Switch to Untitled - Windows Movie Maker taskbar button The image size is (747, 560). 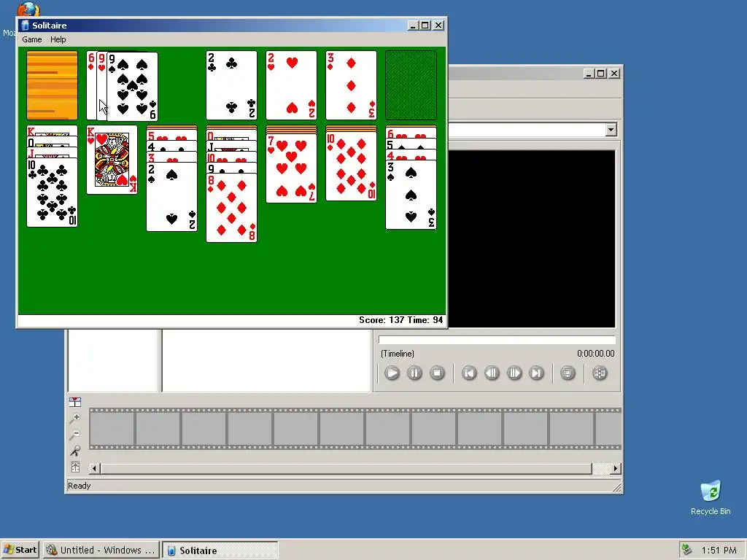pyautogui.click(x=101, y=550)
